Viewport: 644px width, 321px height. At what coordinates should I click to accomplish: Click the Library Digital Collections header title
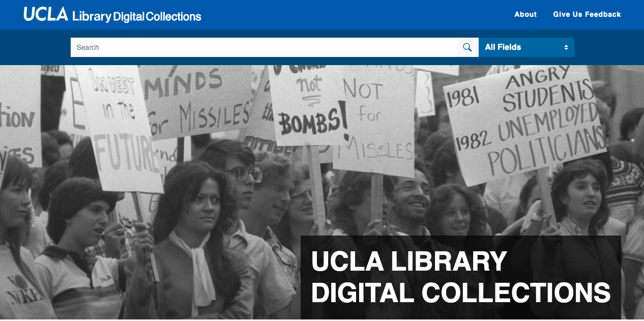137,16
